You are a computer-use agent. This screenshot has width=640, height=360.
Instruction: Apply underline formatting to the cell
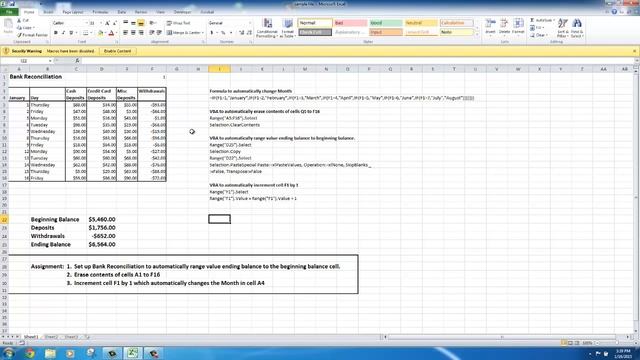pyautogui.click(x=71, y=33)
